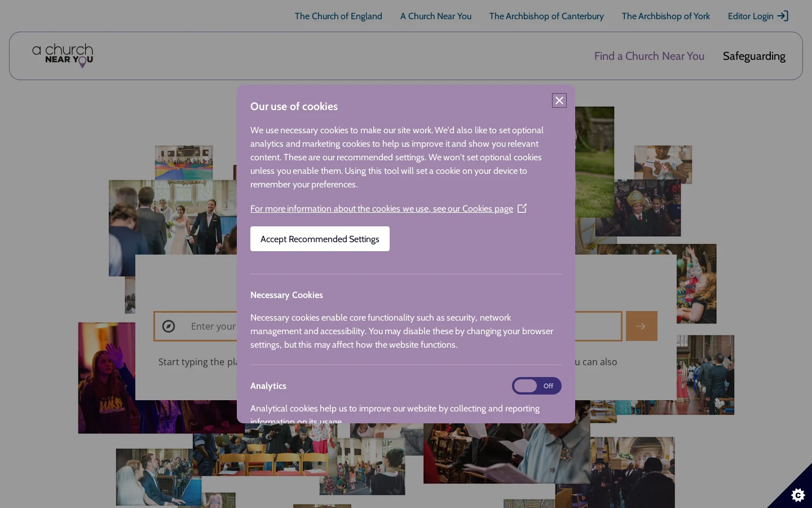This screenshot has width=812, height=508.
Task: Click the Enter your location input field
Action: (x=388, y=326)
